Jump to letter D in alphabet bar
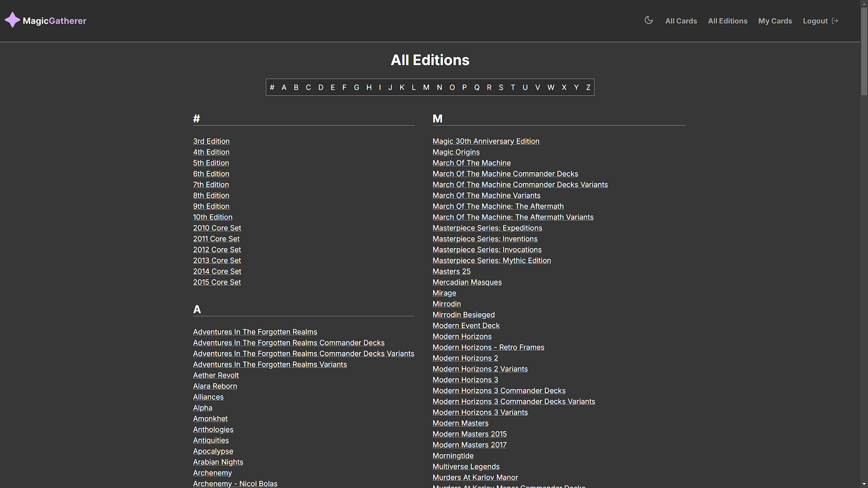The height and width of the screenshot is (488, 868). point(321,88)
